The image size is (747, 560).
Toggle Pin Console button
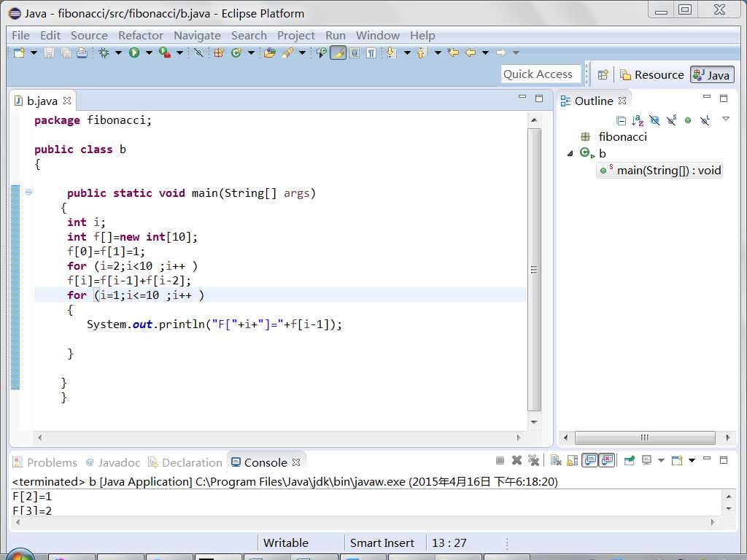tap(630, 461)
